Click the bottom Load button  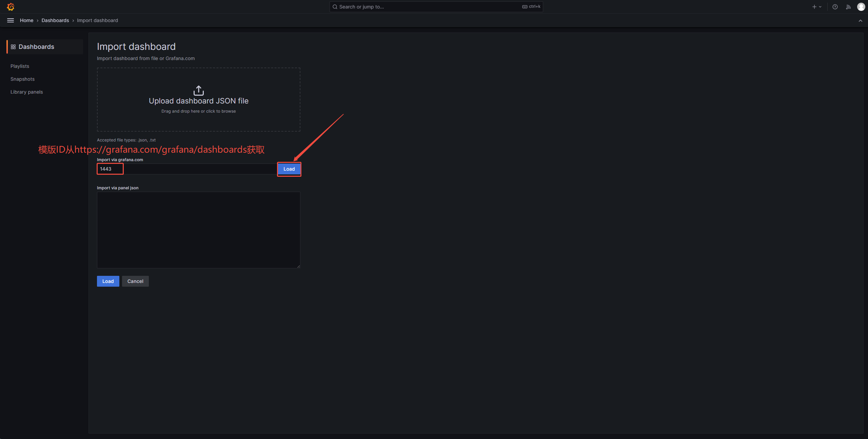(108, 281)
